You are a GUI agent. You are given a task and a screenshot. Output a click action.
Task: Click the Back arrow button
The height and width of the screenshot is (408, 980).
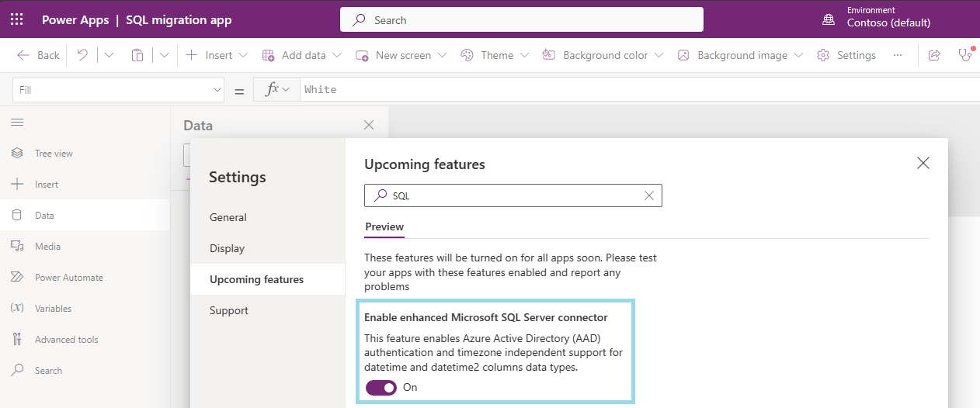39,55
